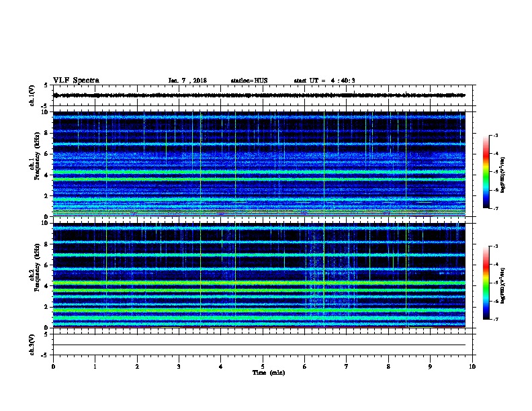Click the ch.1 spectrogram color bar

click(x=486, y=172)
